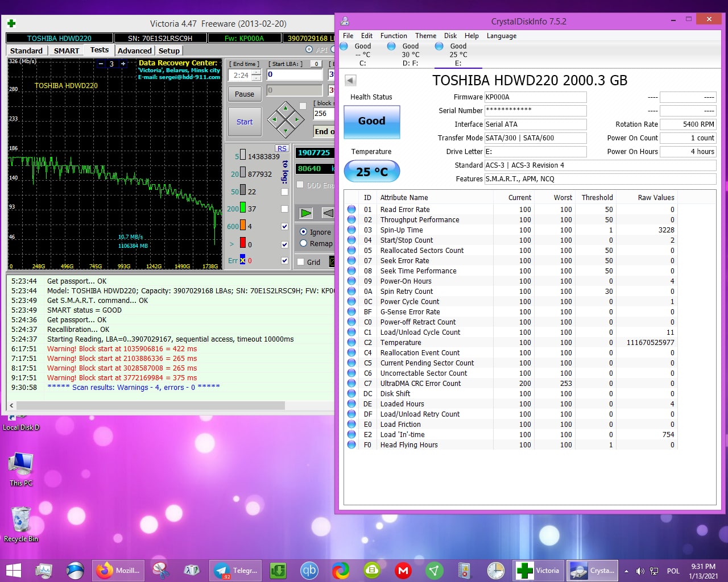The width and height of the screenshot is (728, 582).
Task: Click the status orb for Read Error Rate
Action: click(x=351, y=209)
